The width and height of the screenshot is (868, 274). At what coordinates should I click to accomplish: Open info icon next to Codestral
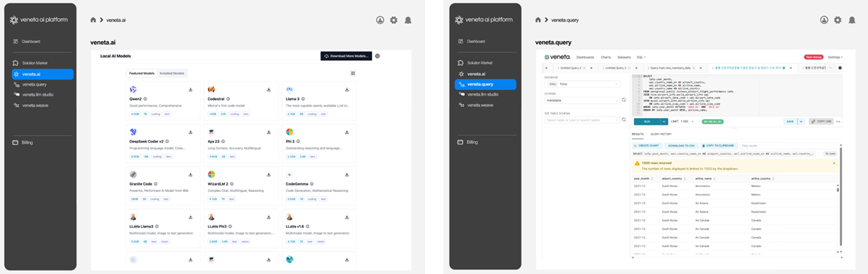pyautogui.click(x=228, y=99)
